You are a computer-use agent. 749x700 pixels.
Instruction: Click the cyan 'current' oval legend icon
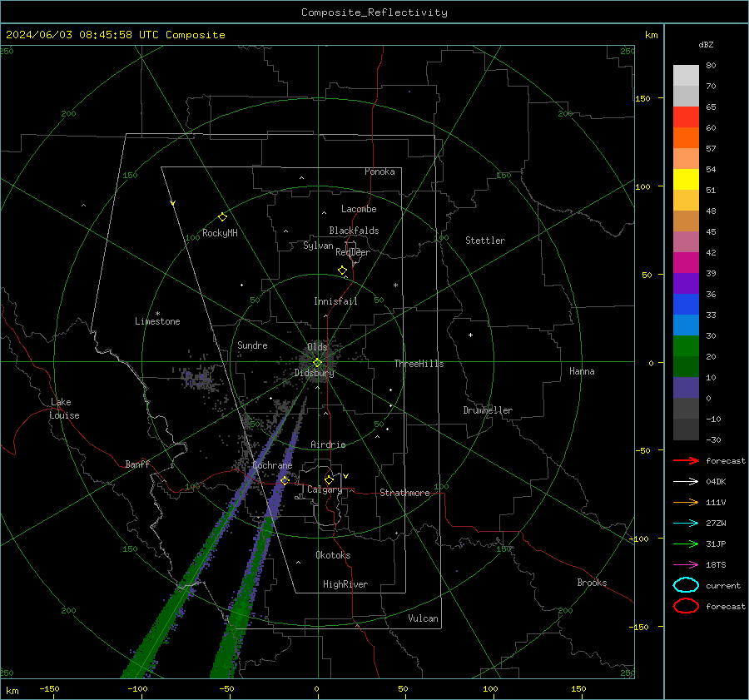[x=686, y=585]
